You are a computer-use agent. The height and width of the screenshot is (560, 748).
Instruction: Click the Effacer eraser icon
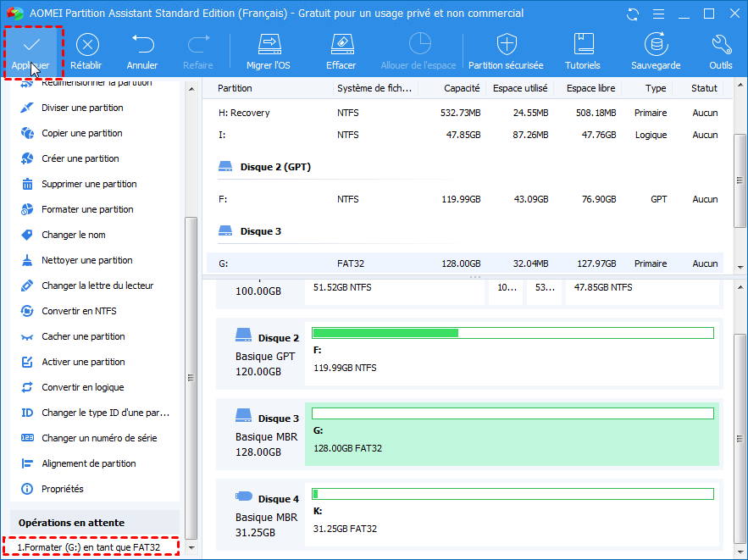tap(341, 52)
